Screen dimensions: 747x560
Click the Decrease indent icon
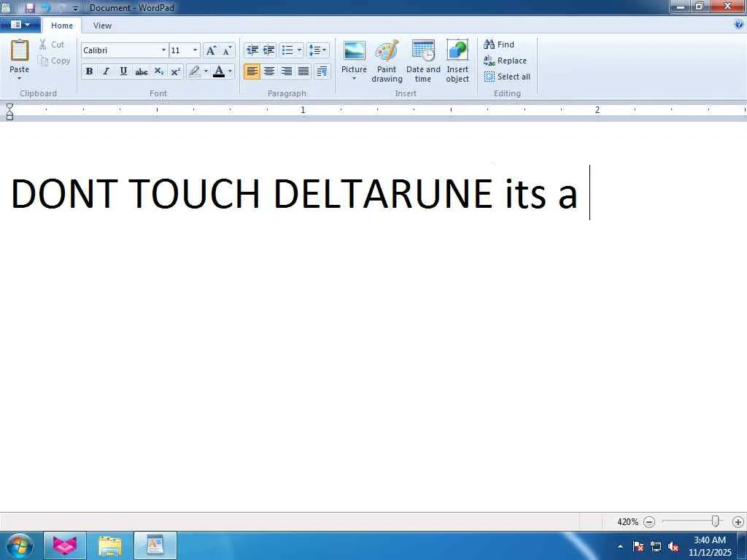coord(252,50)
